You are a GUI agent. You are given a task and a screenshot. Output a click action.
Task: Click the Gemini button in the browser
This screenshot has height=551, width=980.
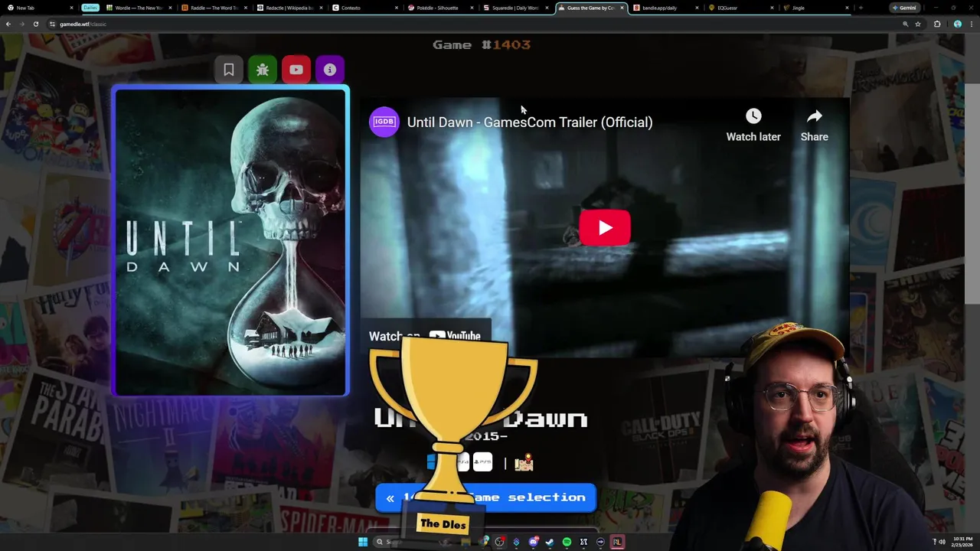pyautogui.click(x=903, y=8)
